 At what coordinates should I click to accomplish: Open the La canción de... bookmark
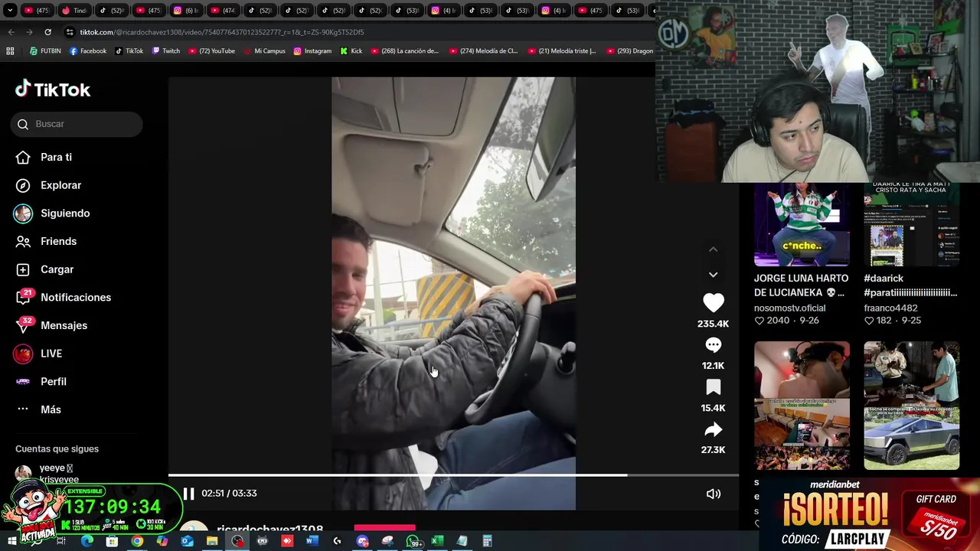pyautogui.click(x=405, y=51)
